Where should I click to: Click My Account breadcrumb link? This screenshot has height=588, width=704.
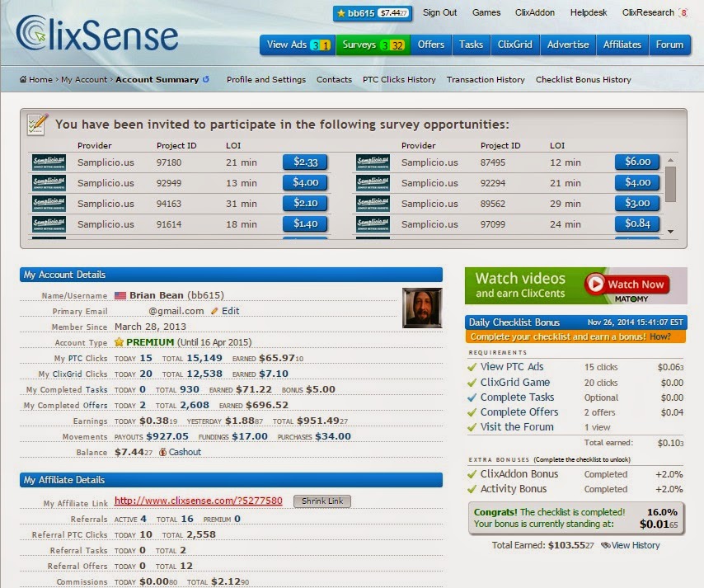click(84, 79)
